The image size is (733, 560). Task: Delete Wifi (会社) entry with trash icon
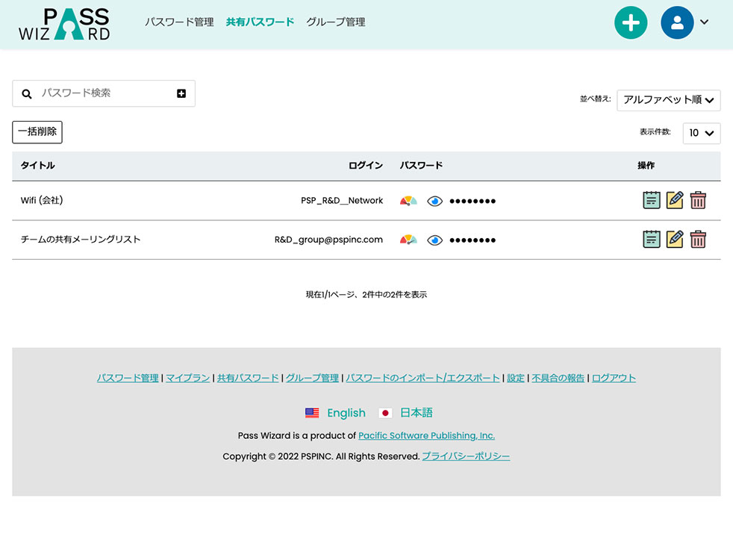click(698, 200)
